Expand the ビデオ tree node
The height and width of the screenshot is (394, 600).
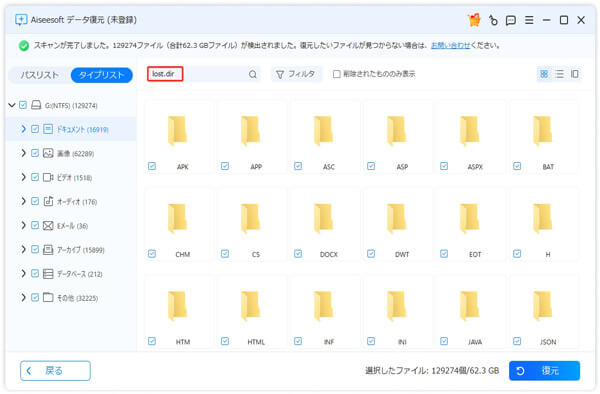point(23,177)
